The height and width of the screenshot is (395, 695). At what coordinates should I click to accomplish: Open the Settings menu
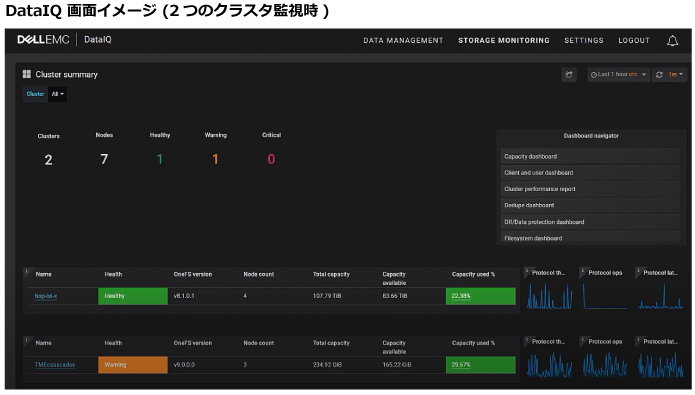tap(584, 40)
